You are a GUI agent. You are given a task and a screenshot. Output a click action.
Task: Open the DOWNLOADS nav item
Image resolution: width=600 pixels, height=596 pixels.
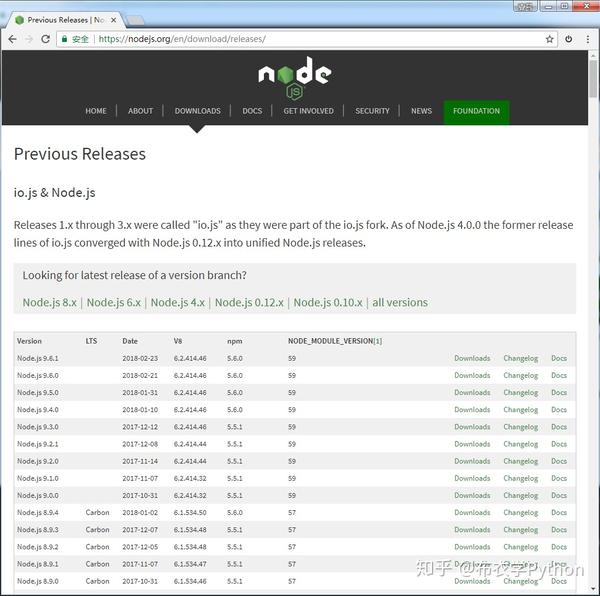[x=197, y=111]
